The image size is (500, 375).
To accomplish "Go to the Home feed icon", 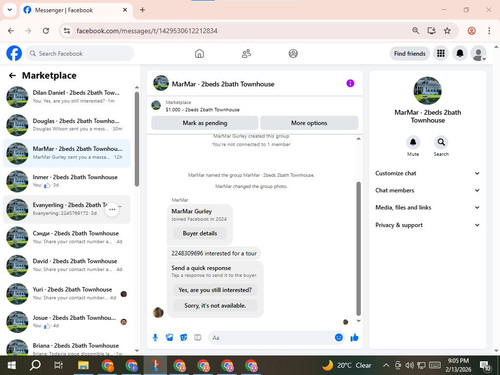I will click(199, 53).
